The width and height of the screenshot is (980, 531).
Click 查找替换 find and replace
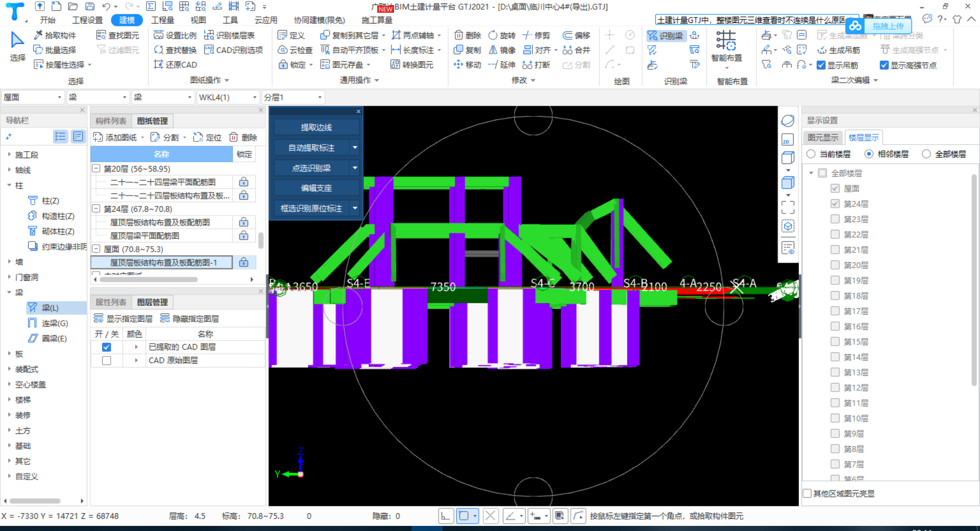175,50
